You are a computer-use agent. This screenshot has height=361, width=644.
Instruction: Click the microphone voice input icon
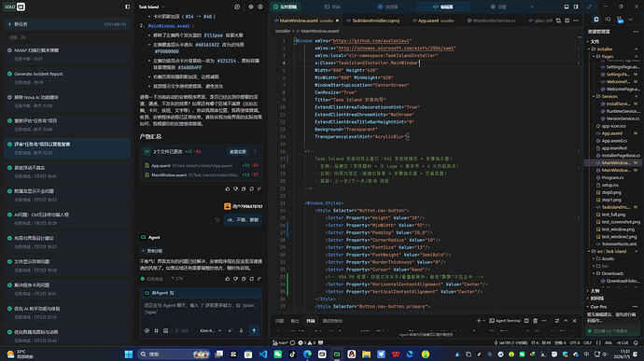click(x=241, y=330)
